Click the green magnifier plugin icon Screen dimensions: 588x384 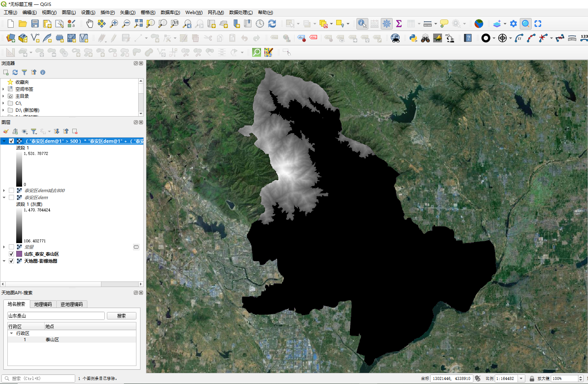(257, 52)
